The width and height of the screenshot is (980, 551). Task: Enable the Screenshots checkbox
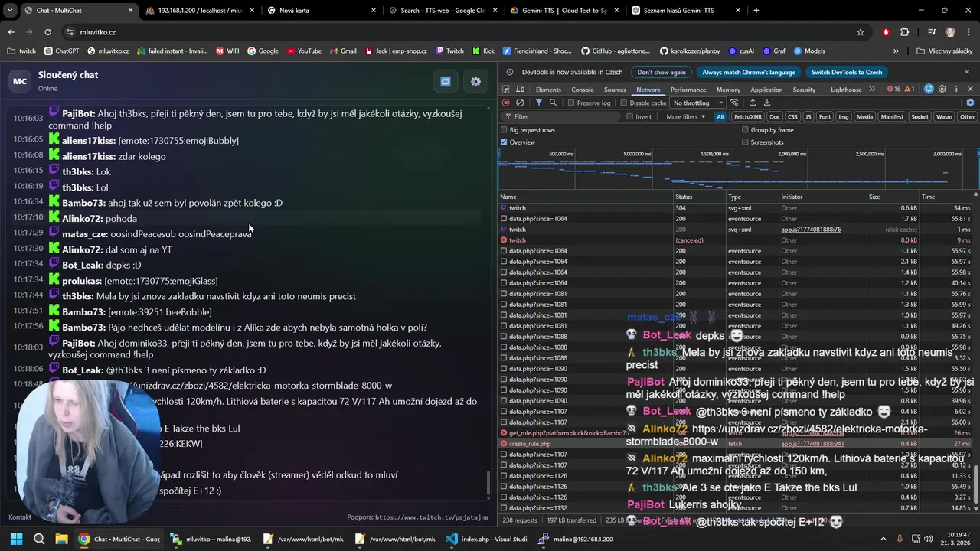coord(745,142)
